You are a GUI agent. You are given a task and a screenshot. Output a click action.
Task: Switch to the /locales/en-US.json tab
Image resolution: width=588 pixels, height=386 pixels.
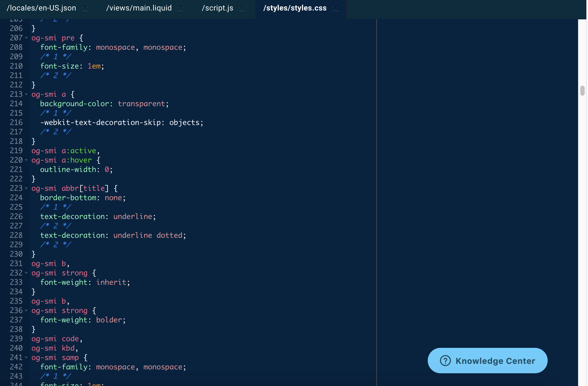41,8
